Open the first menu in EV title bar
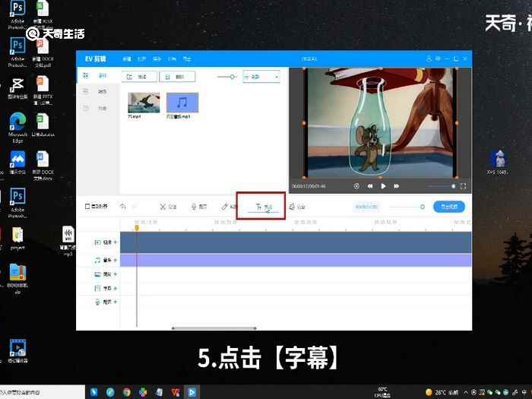Screen dimensions: 532x399 click(x=127, y=59)
